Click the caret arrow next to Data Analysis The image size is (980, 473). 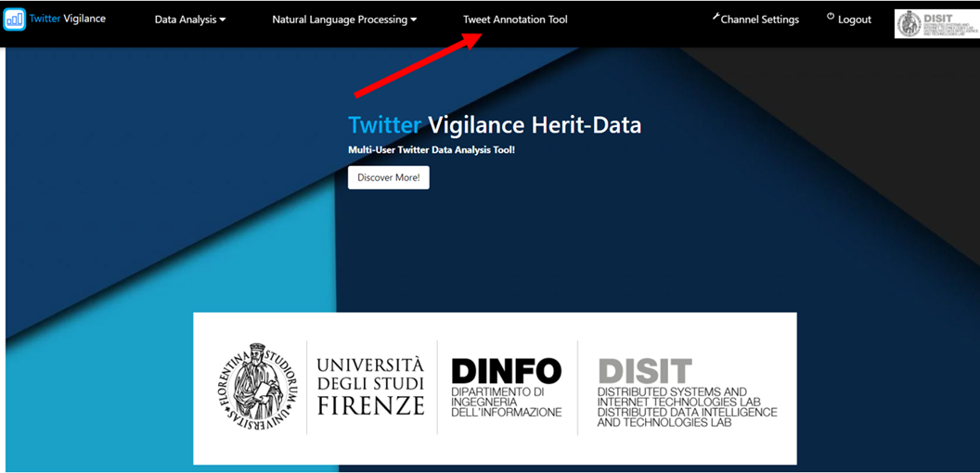coord(223,20)
